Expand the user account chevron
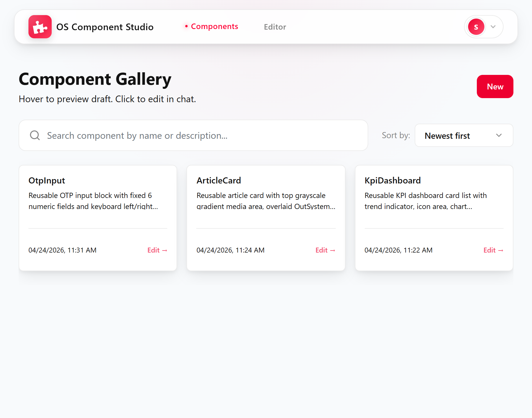 tap(493, 27)
